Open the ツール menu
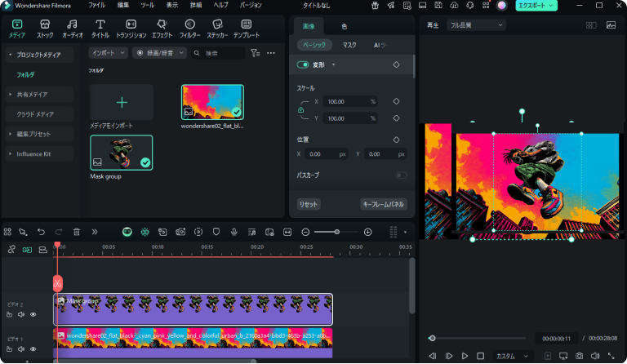This screenshot has height=364, width=627. pyautogui.click(x=147, y=5)
